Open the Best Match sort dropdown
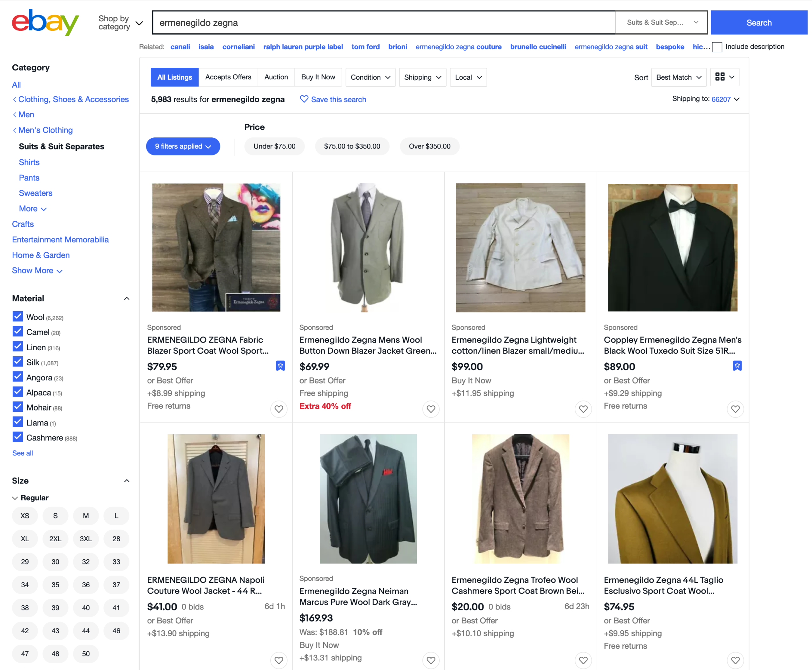 pyautogui.click(x=678, y=77)
